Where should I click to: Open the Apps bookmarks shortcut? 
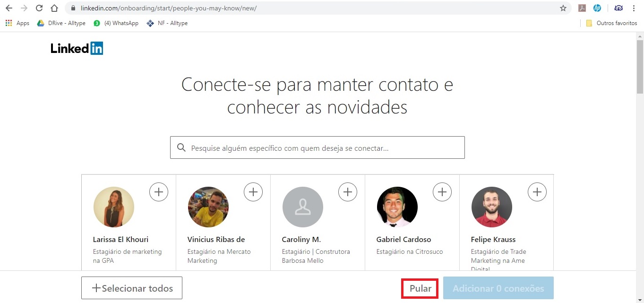[17, 23]
